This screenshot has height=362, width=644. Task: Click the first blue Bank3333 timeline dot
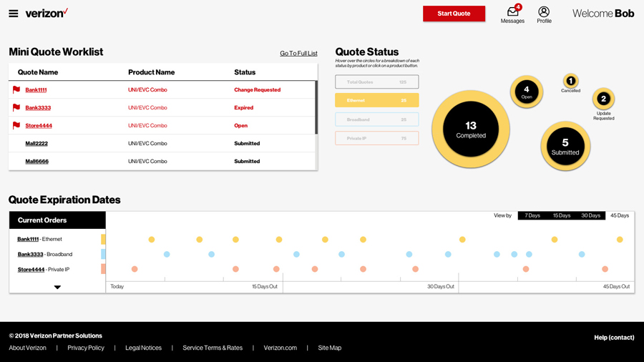click(x=167, y=254)
